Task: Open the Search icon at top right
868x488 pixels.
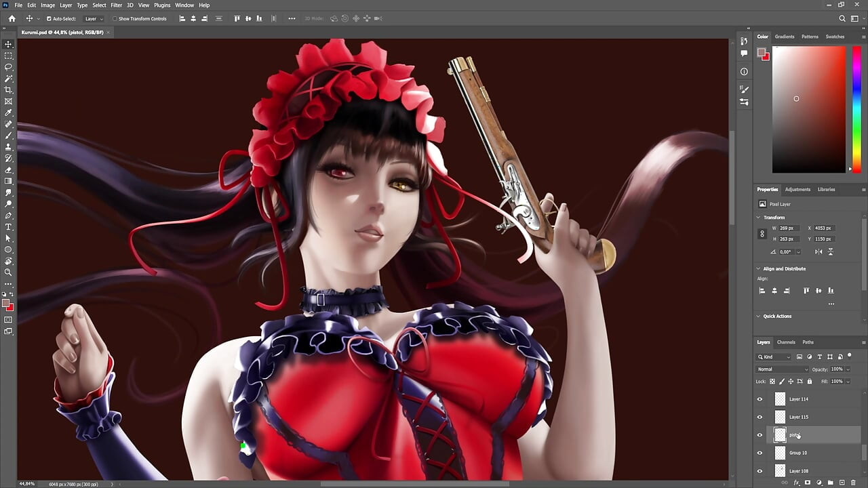Action: tap(842, 18)
